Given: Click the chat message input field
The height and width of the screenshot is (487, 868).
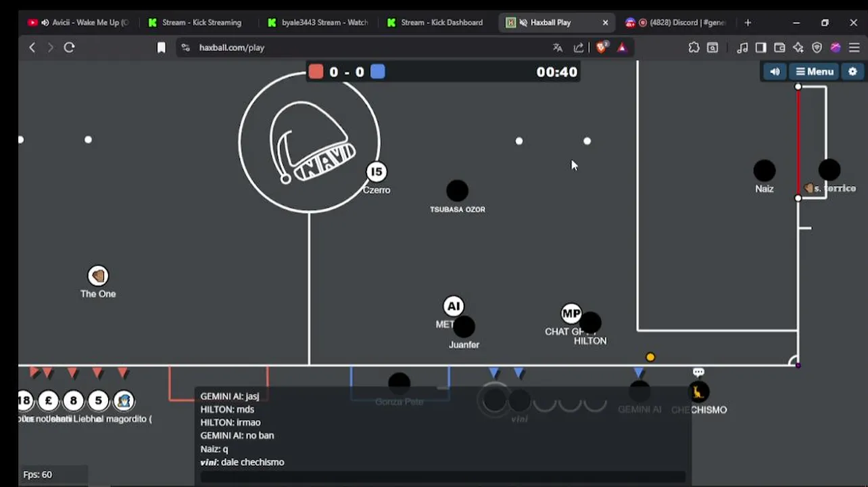Looking at the screenshot, I should coord(443,477).
